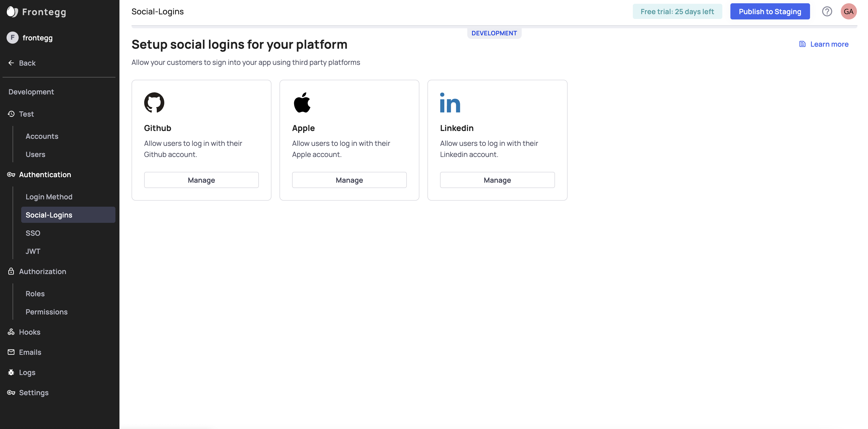Go to Logs in the sidebar
The image size is (868, 429).
click(27, 372)
